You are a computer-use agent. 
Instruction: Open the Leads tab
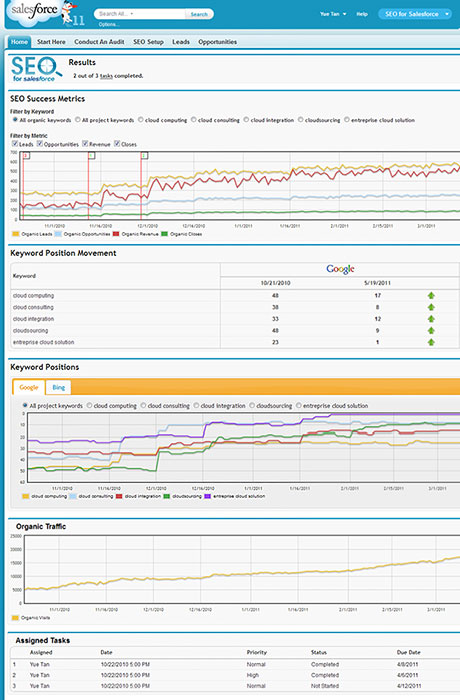(x=181, y=42)
